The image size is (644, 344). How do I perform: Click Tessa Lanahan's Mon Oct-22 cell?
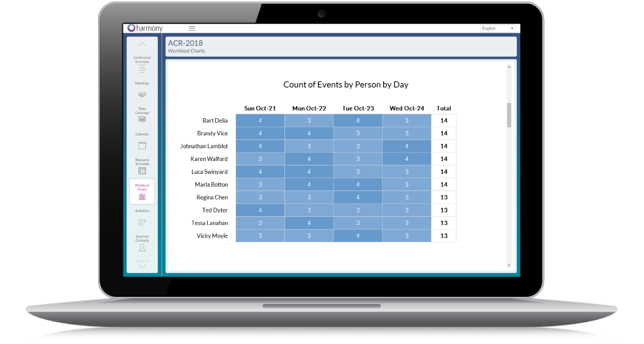309,223
